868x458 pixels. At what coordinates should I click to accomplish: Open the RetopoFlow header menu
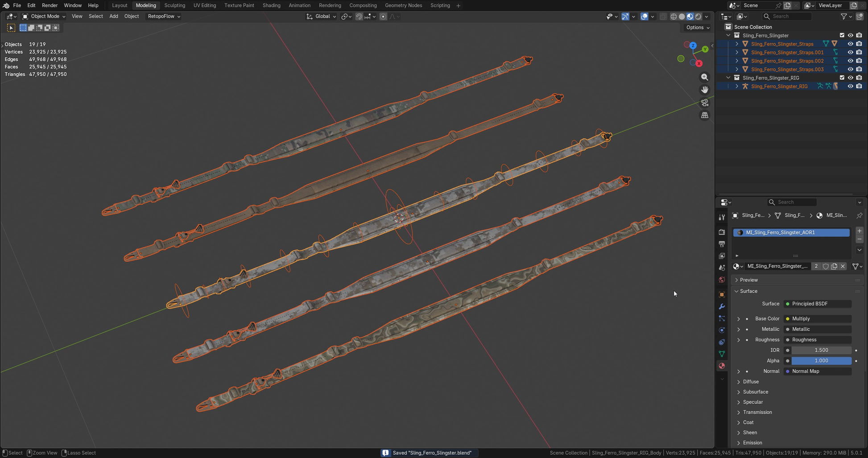164,17
